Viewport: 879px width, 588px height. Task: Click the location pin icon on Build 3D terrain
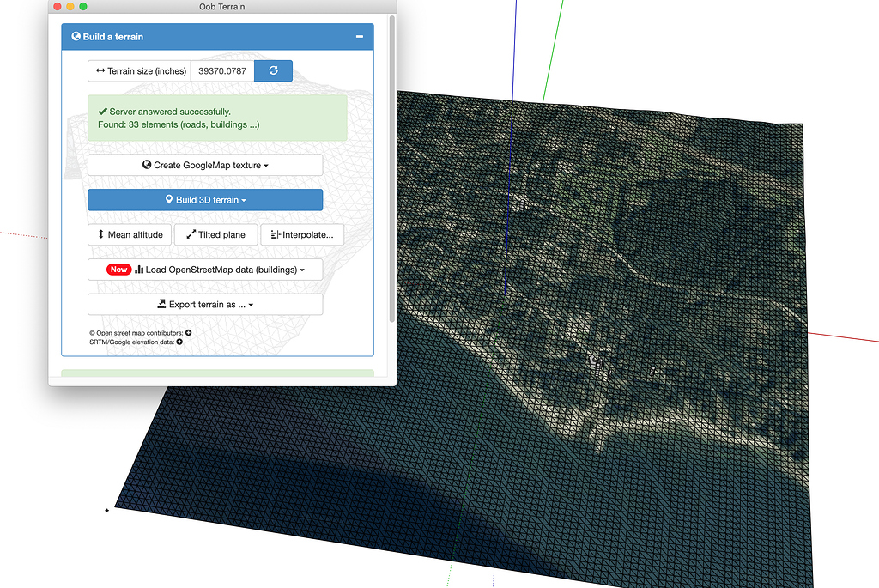click(168, 200)
